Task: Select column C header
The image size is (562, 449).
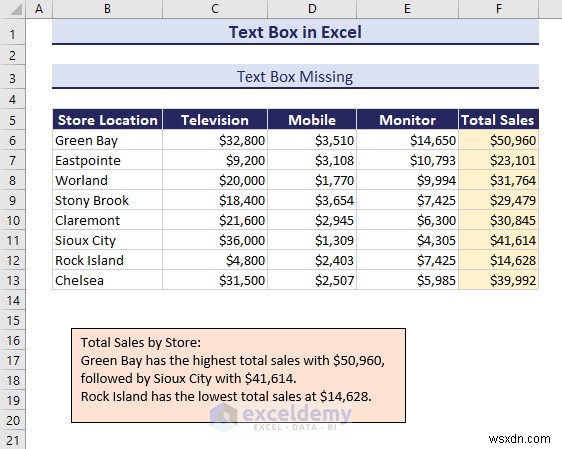Action: [215, 9]
